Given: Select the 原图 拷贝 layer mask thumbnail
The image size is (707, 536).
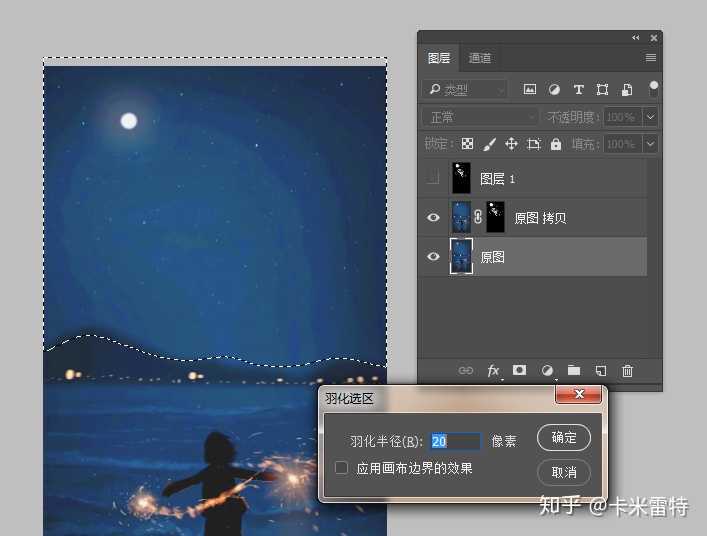Looking at the screenshot, I should [x=496, y=217].
